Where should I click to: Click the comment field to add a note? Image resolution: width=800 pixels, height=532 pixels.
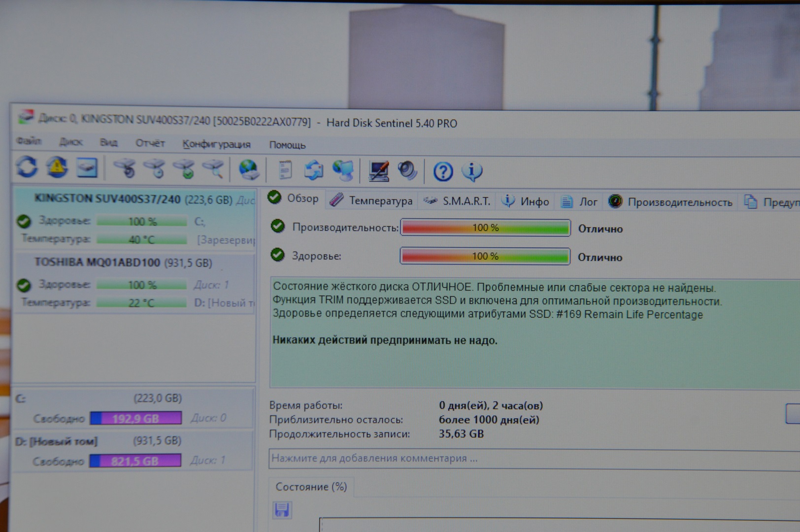(x=493, y=459)
